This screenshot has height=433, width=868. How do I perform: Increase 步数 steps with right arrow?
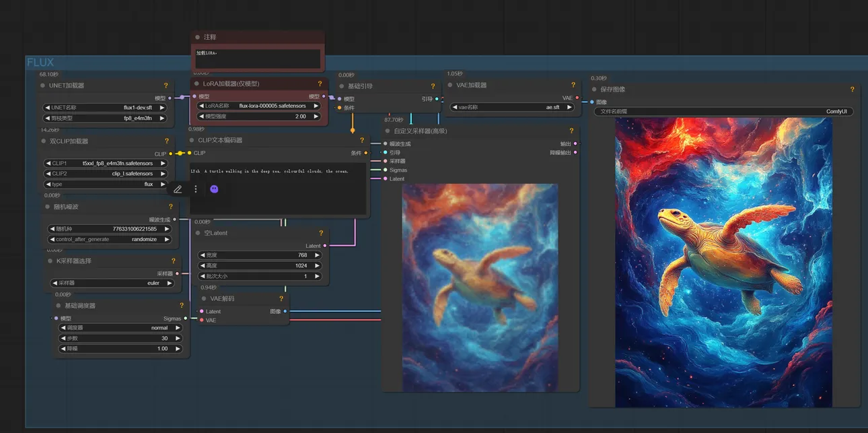pos(178,339)
